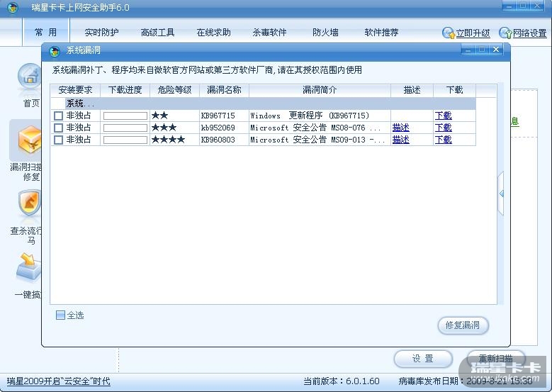Open the 高级工具 tab
The image size is (552, 392).
[157, 33]
